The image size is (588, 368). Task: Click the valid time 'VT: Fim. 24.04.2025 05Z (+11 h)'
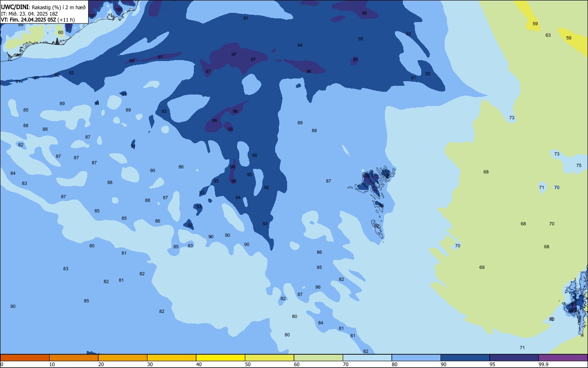(38, 20)
